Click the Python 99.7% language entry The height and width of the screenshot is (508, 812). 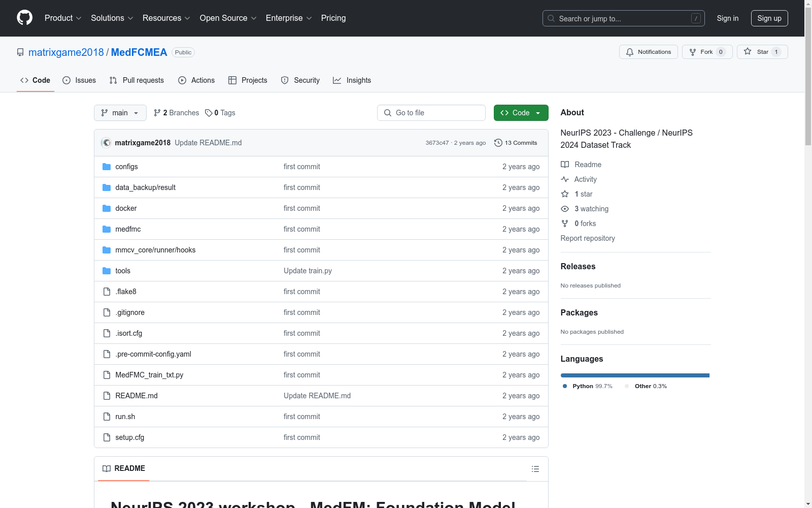(x=588, y=386)
